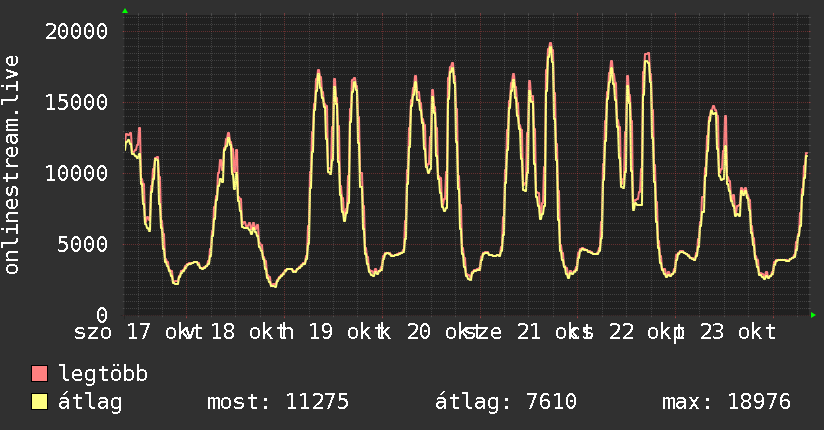The width and height of the screenshot is (824, 430).
Task: Click the p 23 okt date label
Action: (x=727, y=332)
